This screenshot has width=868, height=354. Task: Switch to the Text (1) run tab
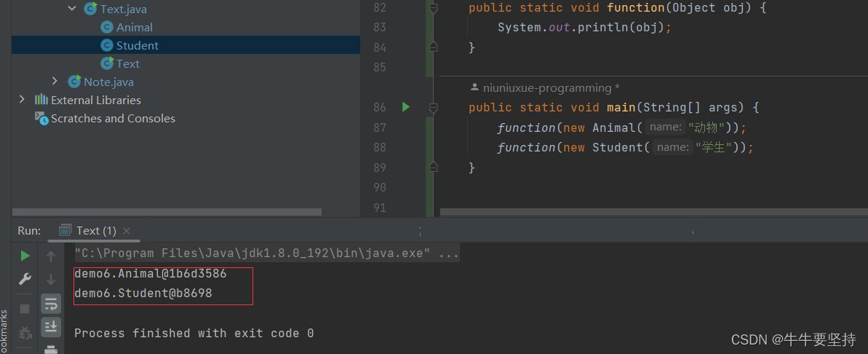[87, 230]
